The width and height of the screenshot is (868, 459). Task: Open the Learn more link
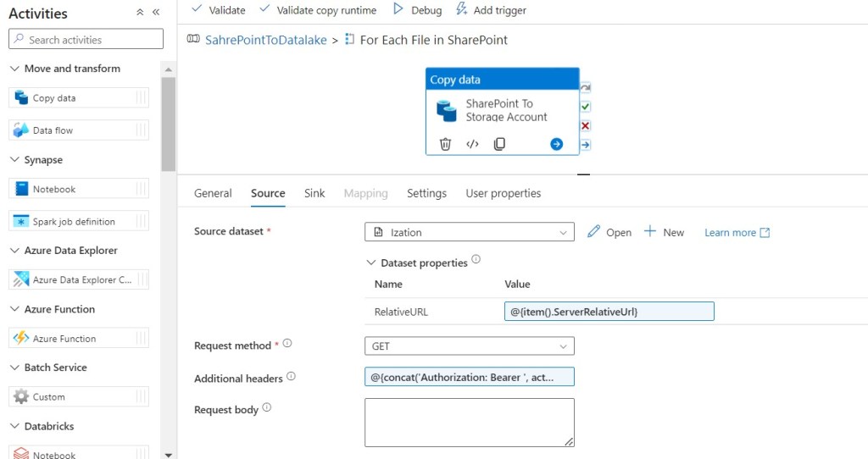click(737, 233)
